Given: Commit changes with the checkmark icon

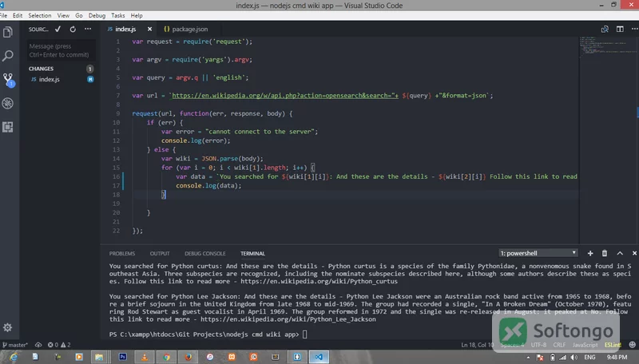Looking at the screenshot, I should click(x=58, y=29).
